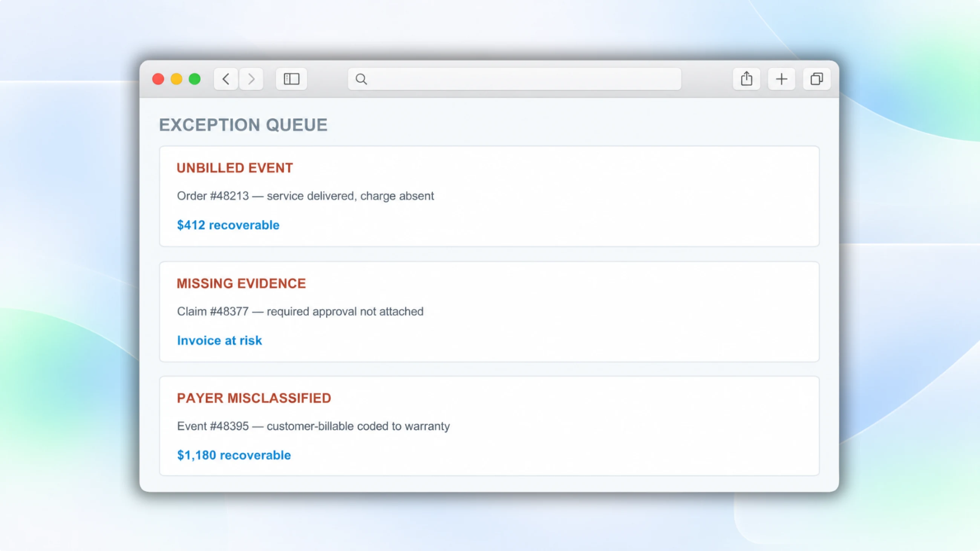Viewport: 980px width, 551px height.
Task: Select the PAYER MISCLASSIFIED heading
Action: pyautogui.click(x=254, y=398)
